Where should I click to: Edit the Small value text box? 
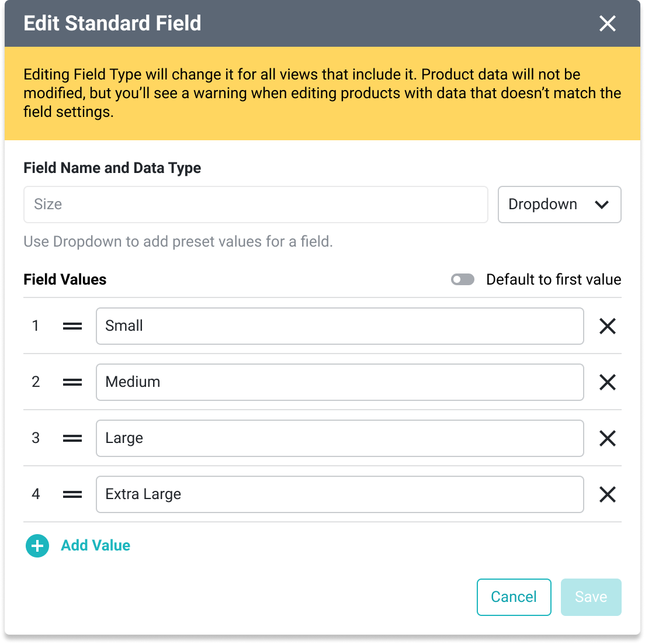[x=339, y=326]
